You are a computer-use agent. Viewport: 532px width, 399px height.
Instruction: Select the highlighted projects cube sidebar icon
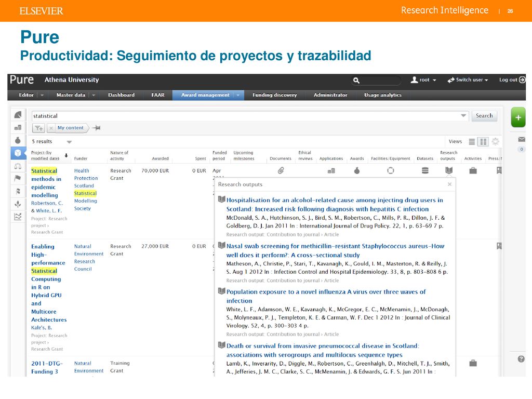pos(18,153)
